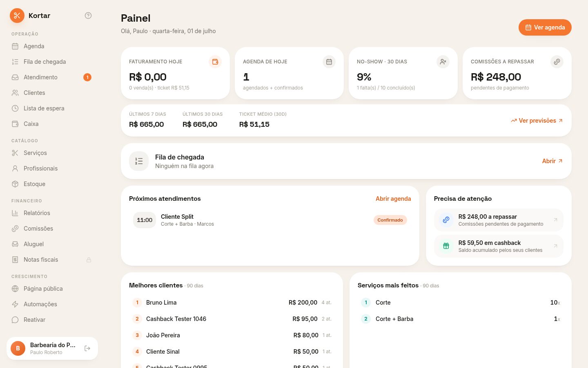Navigate to Estoque in the sidebar

pyautogui.click(x=52, y=184)
